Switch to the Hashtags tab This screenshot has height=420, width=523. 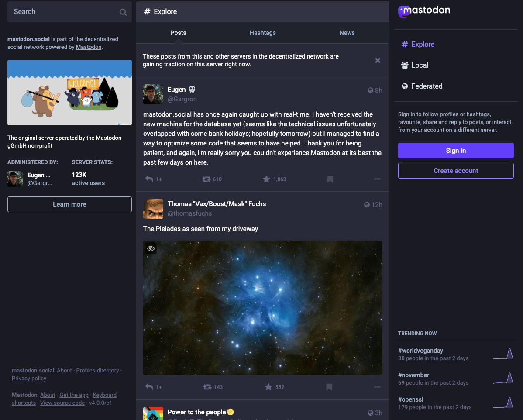point(262,33)
